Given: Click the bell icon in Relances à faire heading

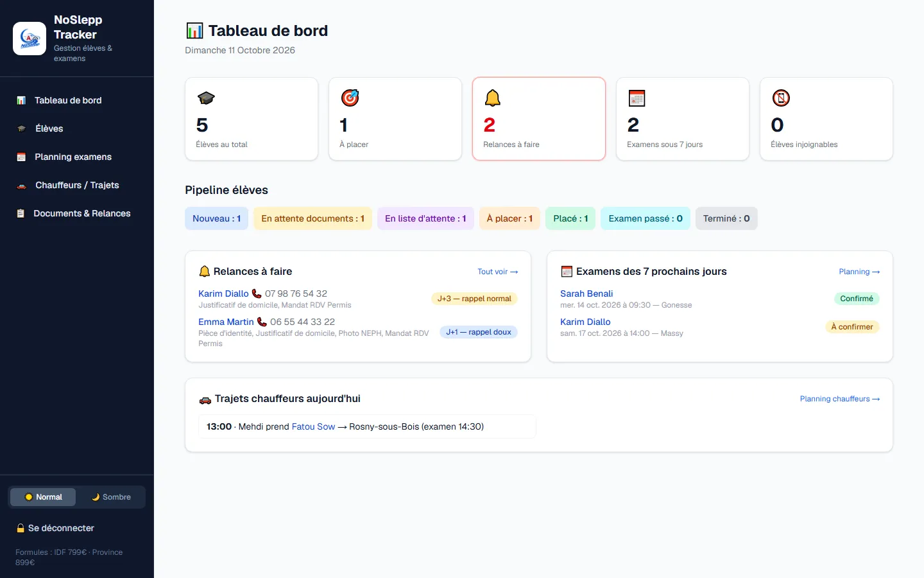Looking at the screenshot, I should [205, 272].
